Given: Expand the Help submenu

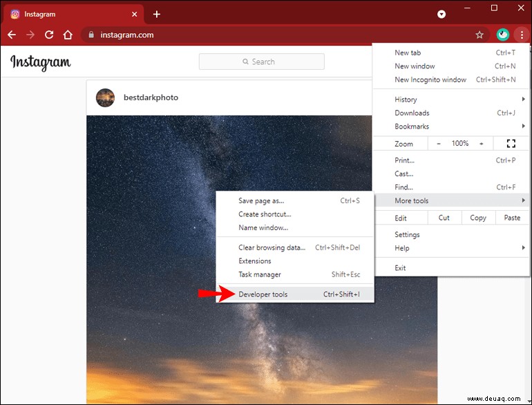Looking at the screenshot, I should click(451, 248).
